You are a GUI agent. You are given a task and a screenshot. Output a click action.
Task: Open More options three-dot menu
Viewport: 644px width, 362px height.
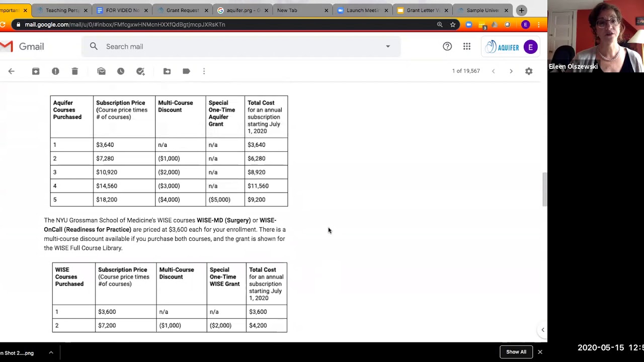[x=204, y=71]
